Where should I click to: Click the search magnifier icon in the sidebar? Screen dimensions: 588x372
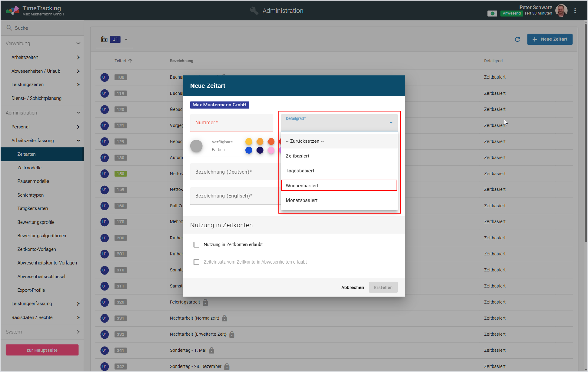point(9,28)
